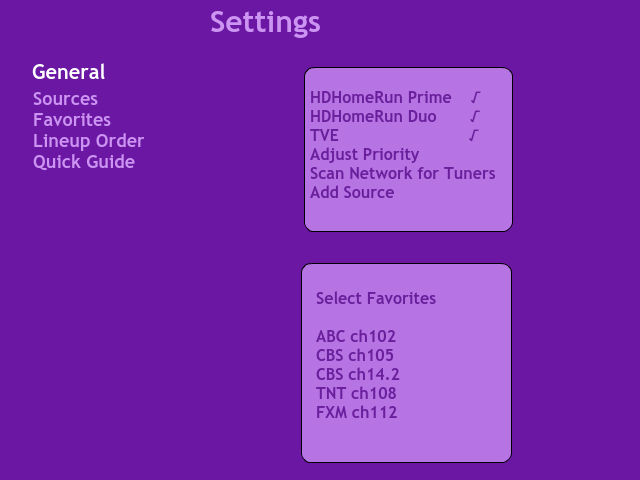Toggle the HDHomeRun Duo checkmark

point(474,117)
